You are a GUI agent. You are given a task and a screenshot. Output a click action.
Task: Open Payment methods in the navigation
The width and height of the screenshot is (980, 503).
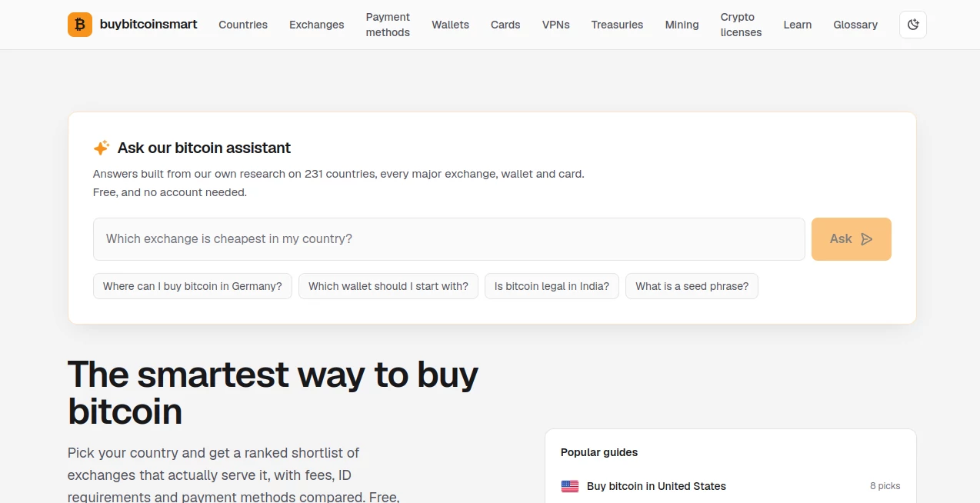tap(388, 25)
